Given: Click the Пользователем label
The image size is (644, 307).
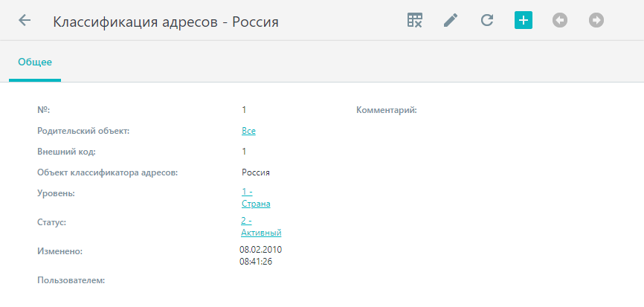Looking at the screenshot, I should pos(71,281).
